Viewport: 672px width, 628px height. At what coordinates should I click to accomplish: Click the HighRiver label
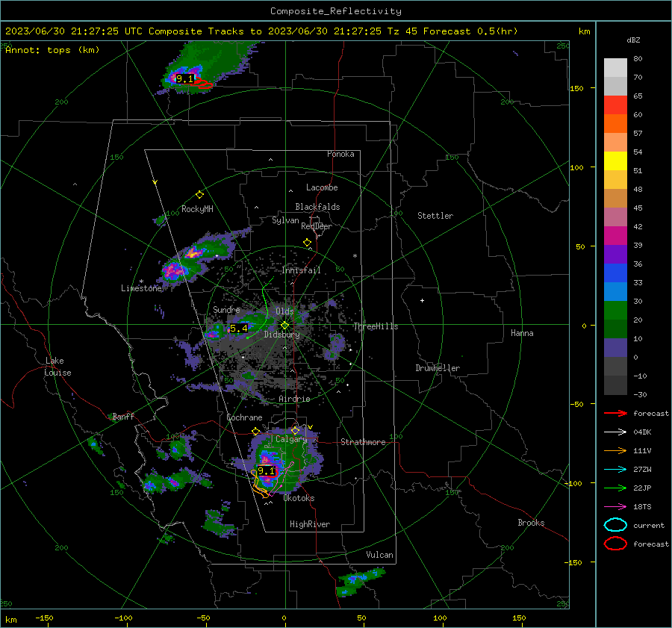click(x=310, y=524)
